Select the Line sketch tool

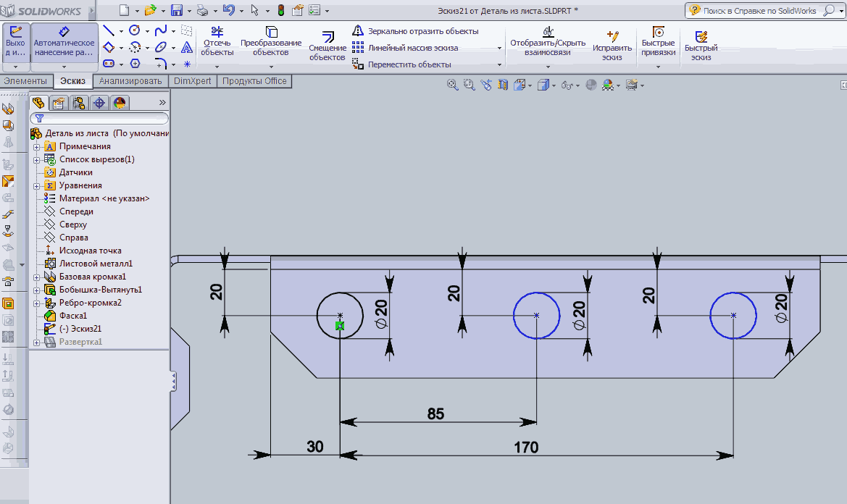tap(109, 30)
